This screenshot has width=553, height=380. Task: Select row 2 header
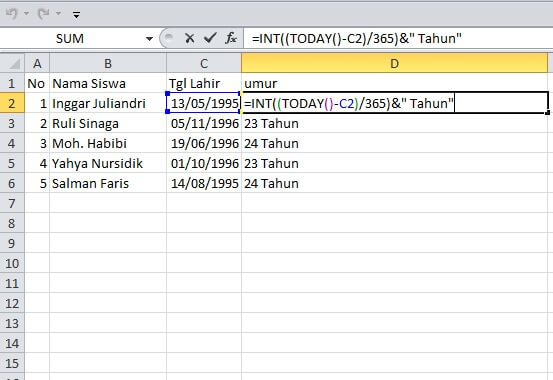(12, 103)
